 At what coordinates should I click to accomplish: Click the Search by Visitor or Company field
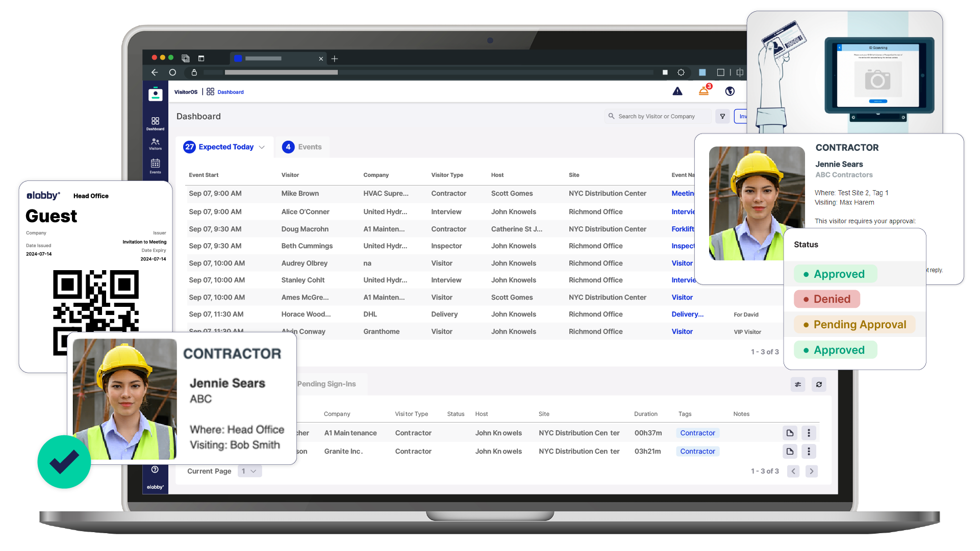point(658,116)
